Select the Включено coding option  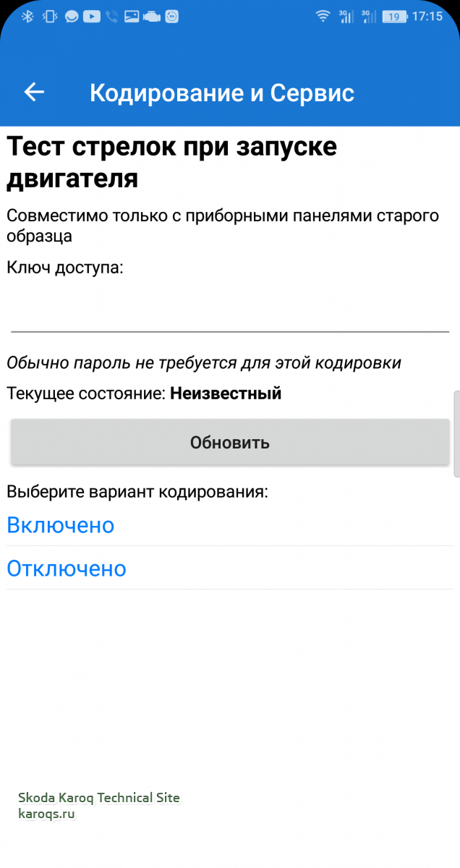pyautogui.click(x=61, y=525)
